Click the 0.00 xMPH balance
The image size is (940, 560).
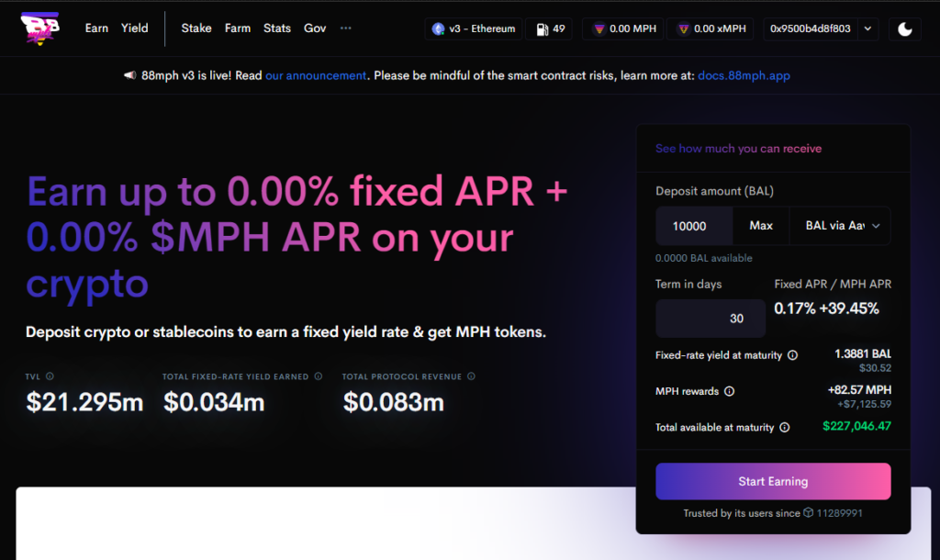(711, 28)
